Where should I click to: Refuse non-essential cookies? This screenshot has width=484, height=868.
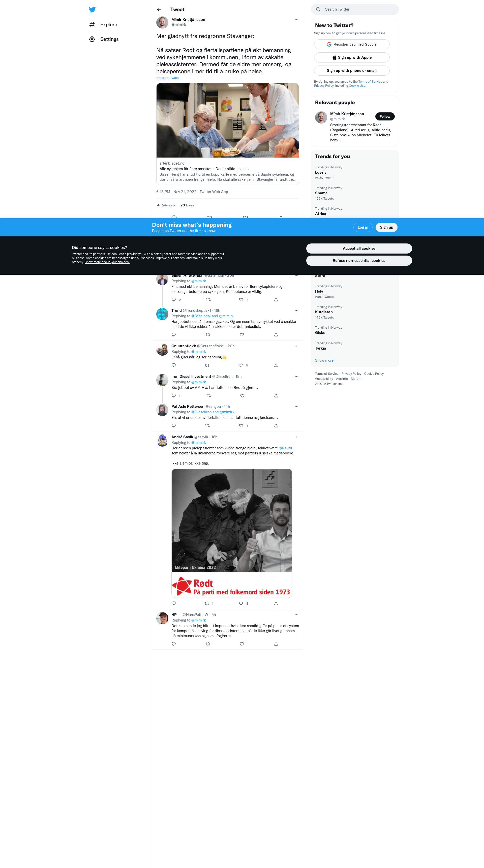pyautogui.click(x=359, y=261)
